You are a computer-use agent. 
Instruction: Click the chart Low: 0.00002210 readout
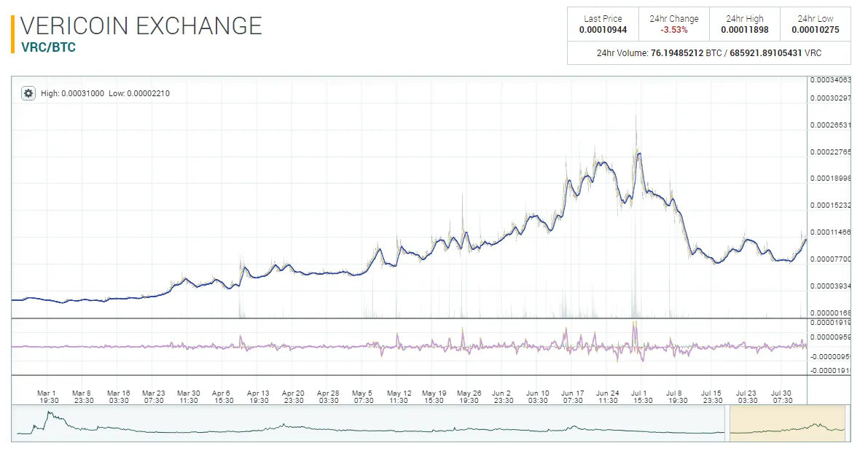(x=139, y=93)
